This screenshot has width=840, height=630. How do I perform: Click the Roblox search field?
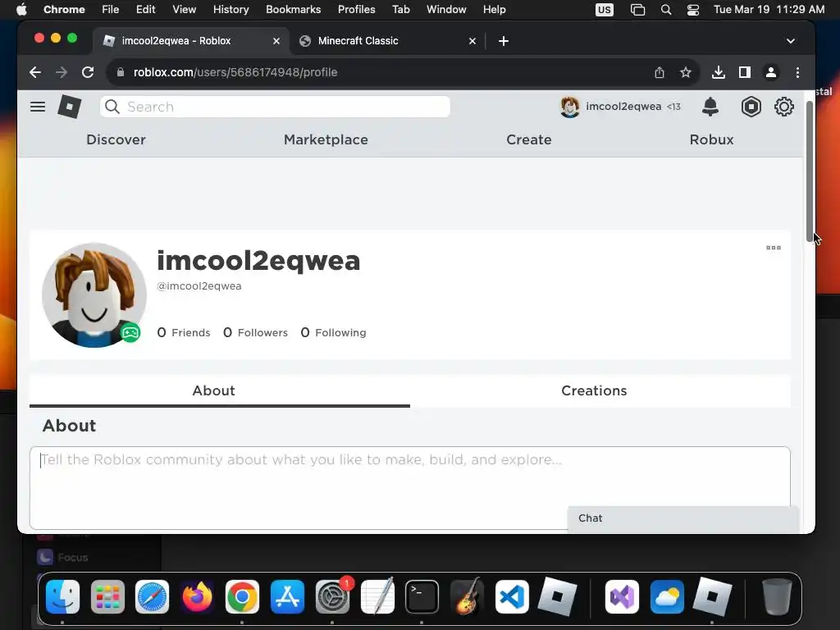pyautogui.click(x=275, y=107)
